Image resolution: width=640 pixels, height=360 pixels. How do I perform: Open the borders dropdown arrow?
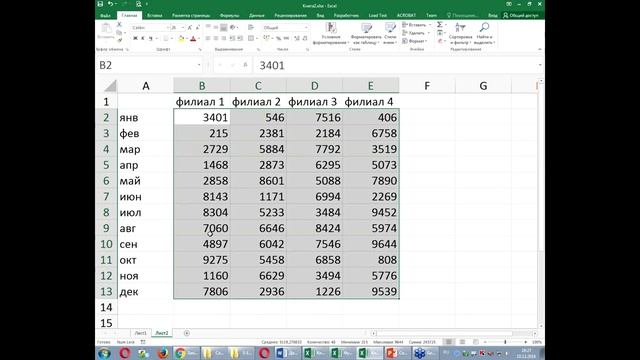pos(171,38)
